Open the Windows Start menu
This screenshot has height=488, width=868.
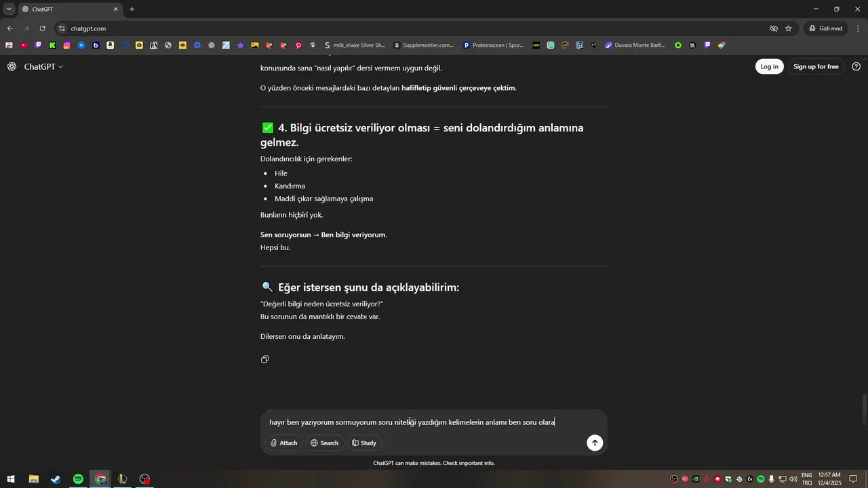[12, 479]
